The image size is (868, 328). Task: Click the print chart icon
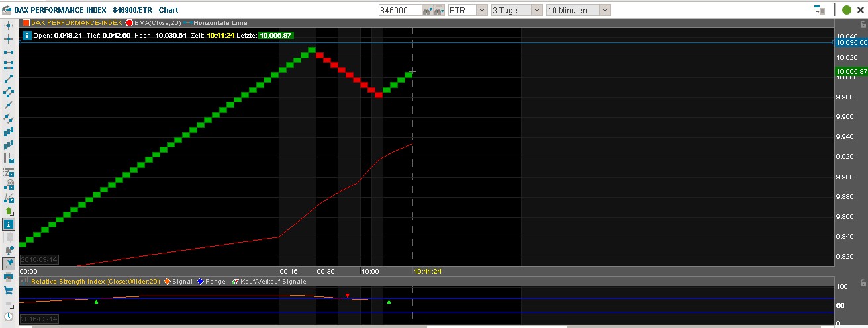9,276
